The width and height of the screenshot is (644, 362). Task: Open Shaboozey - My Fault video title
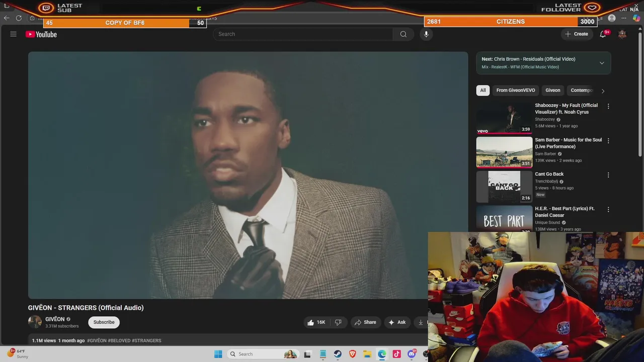pyautogui.click(x=567, y=109)
